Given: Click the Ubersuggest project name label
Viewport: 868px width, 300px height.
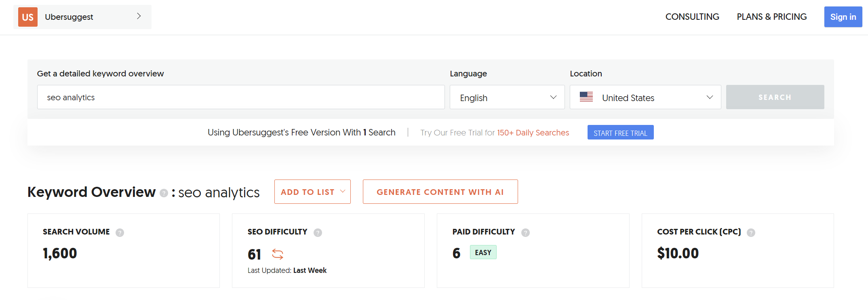Looking at the screenshot, I should (x=69, y=17).
